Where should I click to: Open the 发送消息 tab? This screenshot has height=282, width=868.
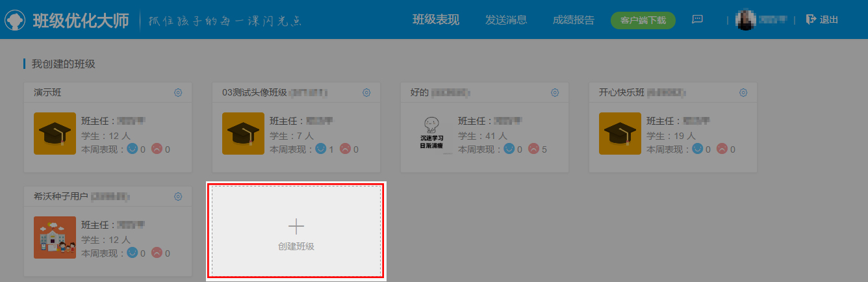point(506,20)
